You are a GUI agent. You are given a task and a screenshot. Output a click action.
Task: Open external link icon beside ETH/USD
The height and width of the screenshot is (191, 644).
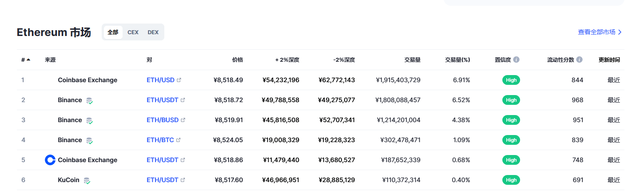click(179, 80)
